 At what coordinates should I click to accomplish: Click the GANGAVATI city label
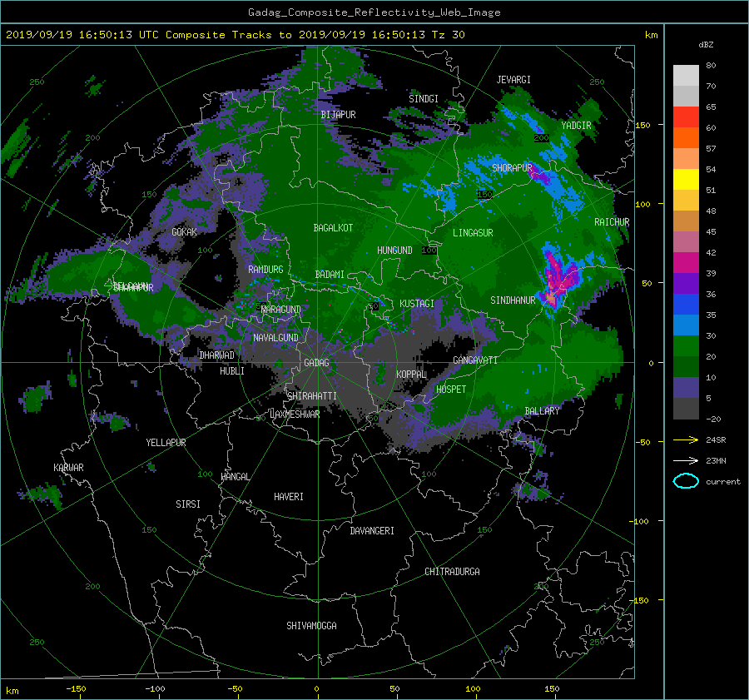(x=475, y=360)
